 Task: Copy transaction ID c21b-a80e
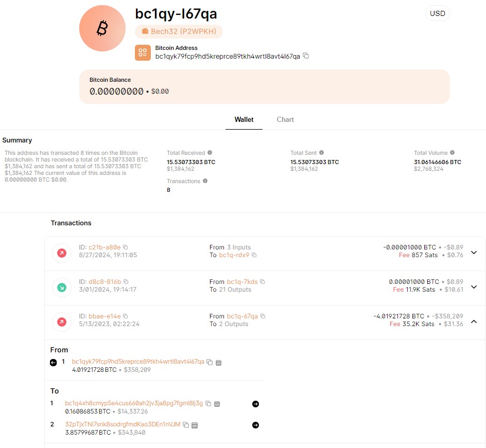click(125, 247)
